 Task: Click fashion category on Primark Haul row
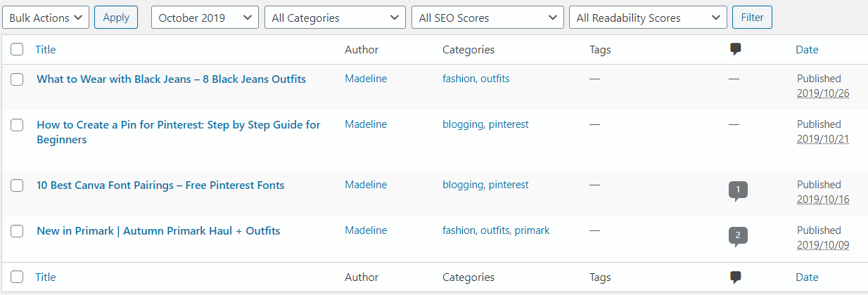(x=459, y=230)
